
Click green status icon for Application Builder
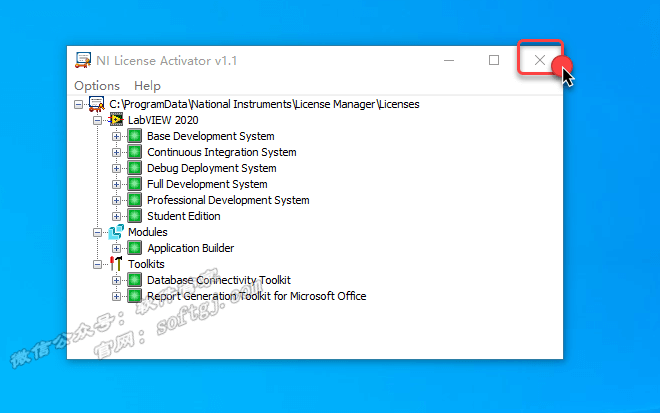135,248
